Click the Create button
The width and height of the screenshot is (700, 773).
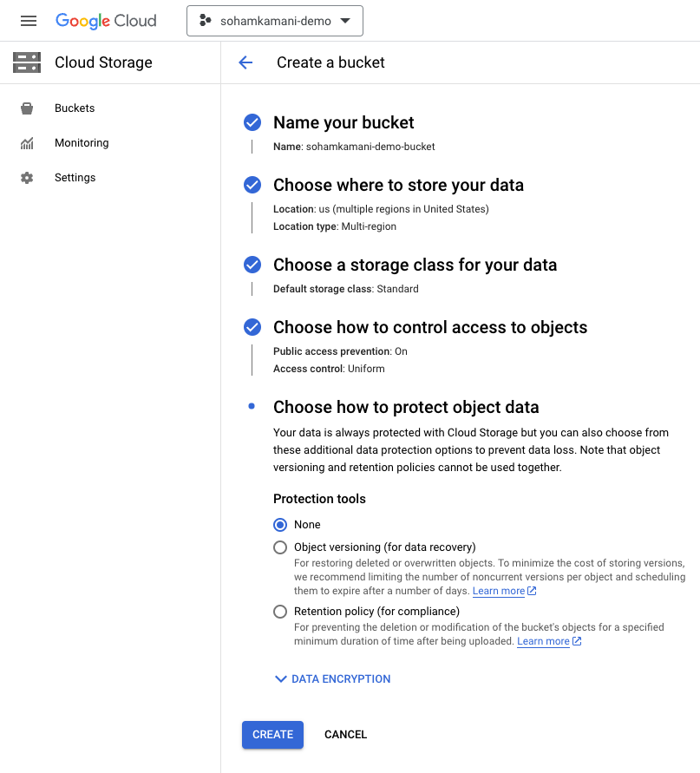pyautogui.click(x=272, y=734)
